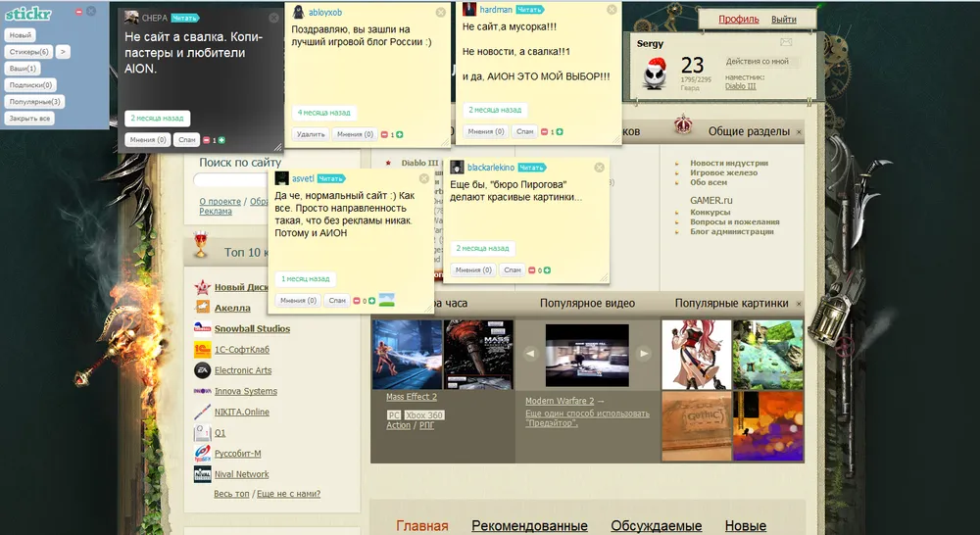This screenshot has width=980, height=535.
Task: Follow blackarlekino with the Читать tag
Action: click(x=532, y=168)
